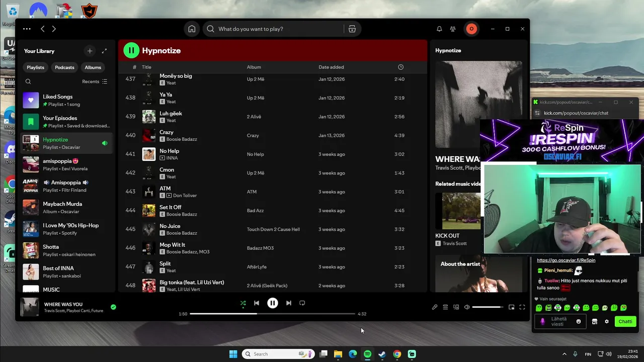Screen dimensions: 644x362
Task: Toggle shuffle in the player bar
Action: pos(243,303)
